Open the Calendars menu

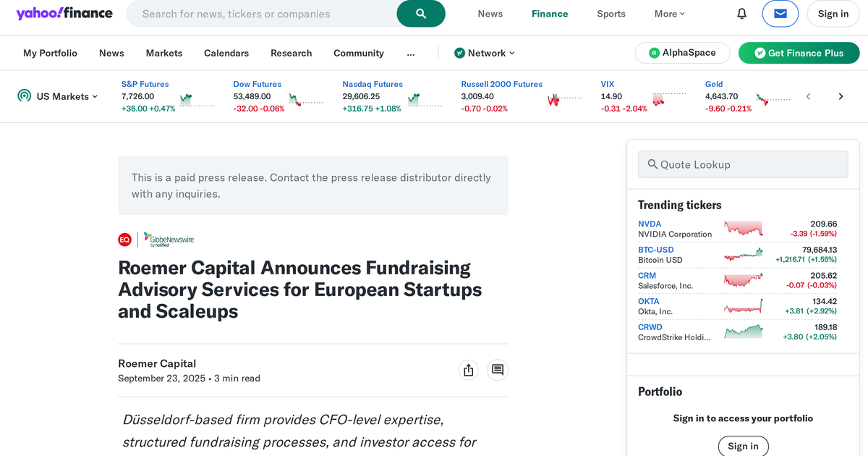pyautogui.click(x=226, y=53)
